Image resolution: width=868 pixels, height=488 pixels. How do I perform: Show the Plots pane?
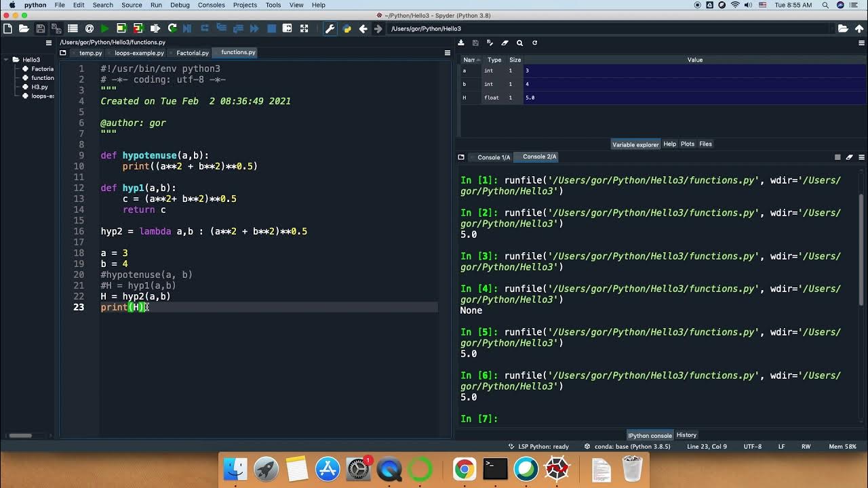click(688, 144)
